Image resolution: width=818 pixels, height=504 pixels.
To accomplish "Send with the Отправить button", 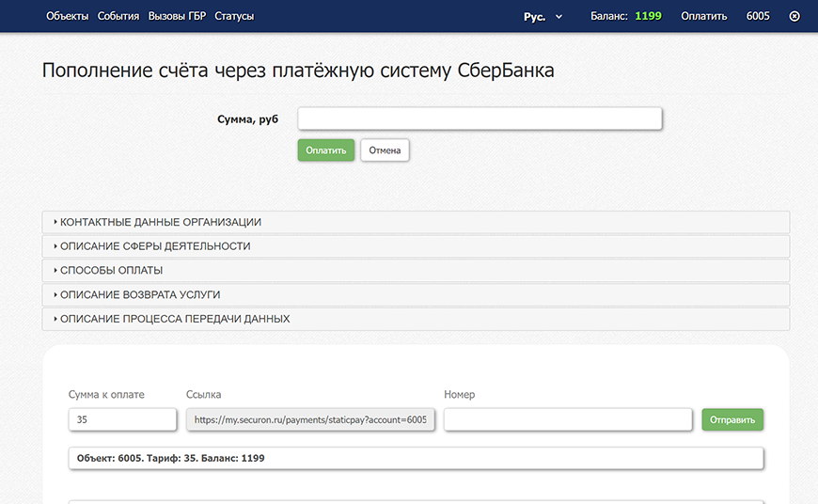I will click(x=732, y=419).
